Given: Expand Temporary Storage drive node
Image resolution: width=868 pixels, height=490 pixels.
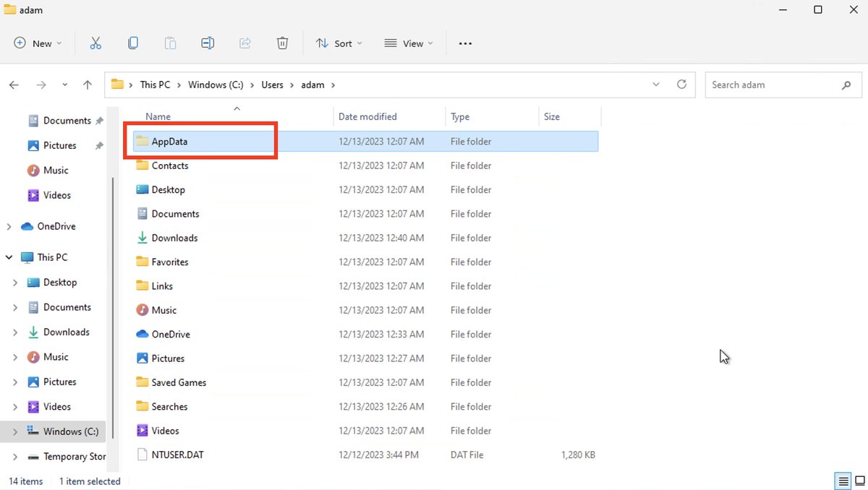Looking at the screenshot, I should [15, 457].
